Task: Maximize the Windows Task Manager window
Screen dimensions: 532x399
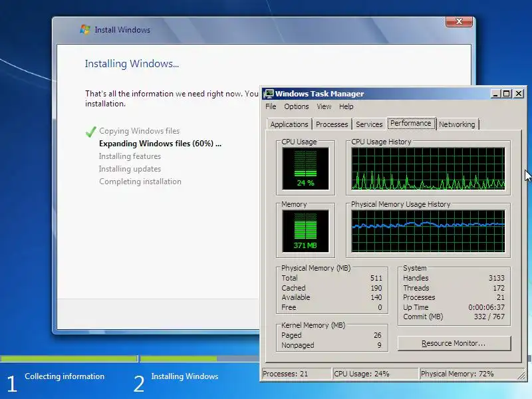Action: [507, 94]
